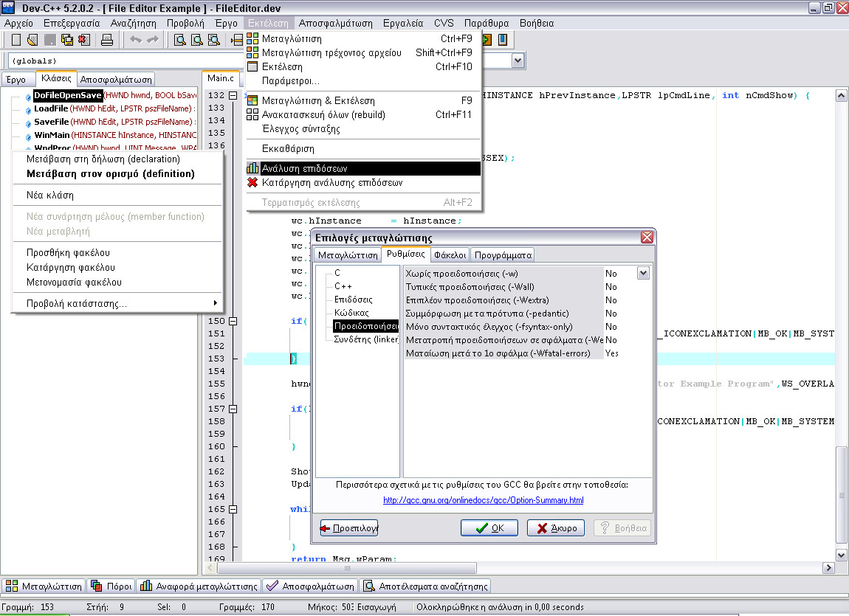The width and height of the screenshot is (849, 616).
Task: Open the dropdown arrow for Χωρίς προειδοποιήσεις (-w)
Action: tap(643, 273)
